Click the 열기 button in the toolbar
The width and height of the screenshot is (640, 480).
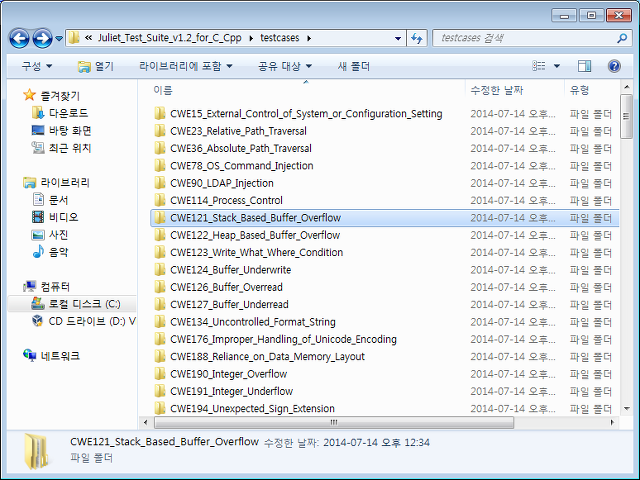tap(96, 66)
